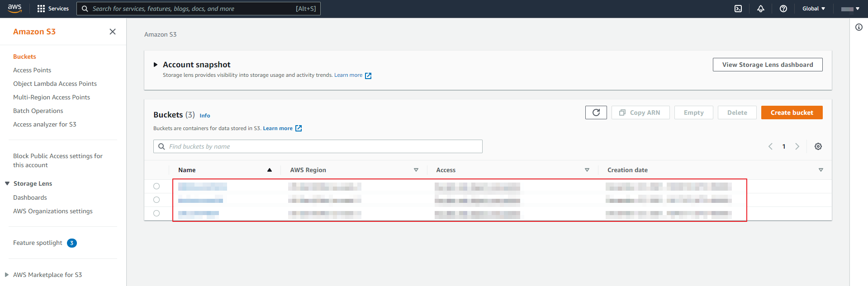Image resolution: width=868 pixels, height=286 pixels.
Task: Close the Amazon S3 sidebar
Action: pos(113,32)
